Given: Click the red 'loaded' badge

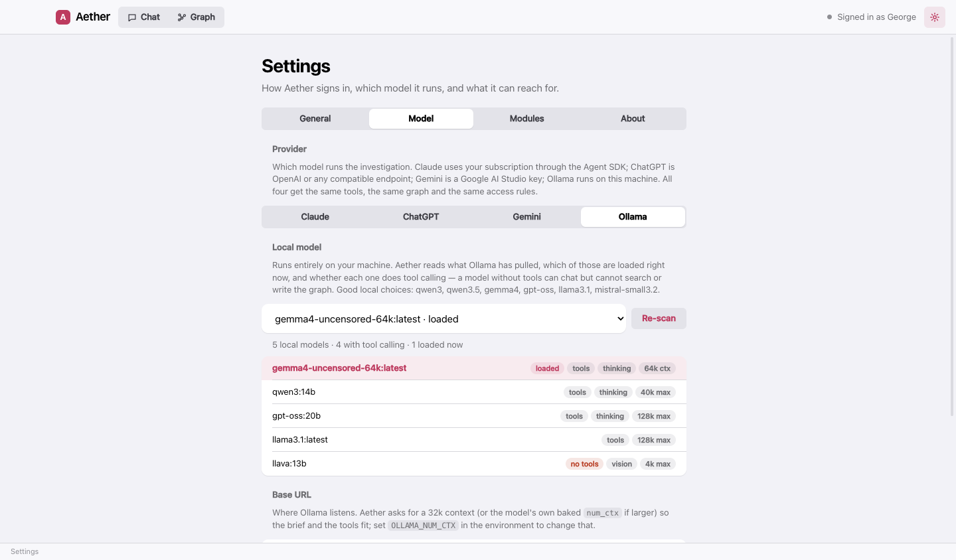Looking at the screenshot, I should 547,368.
